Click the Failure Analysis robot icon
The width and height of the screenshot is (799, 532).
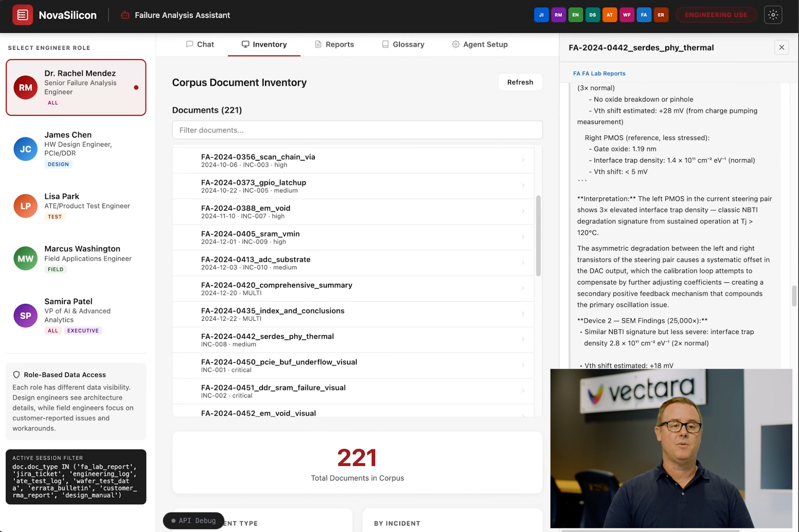tap(125, 15)
